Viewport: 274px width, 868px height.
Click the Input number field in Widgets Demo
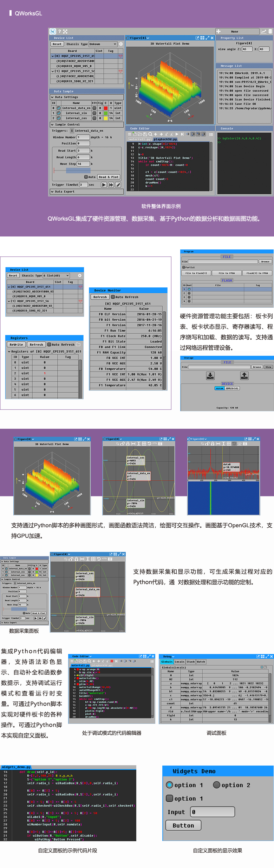(212, 812)
